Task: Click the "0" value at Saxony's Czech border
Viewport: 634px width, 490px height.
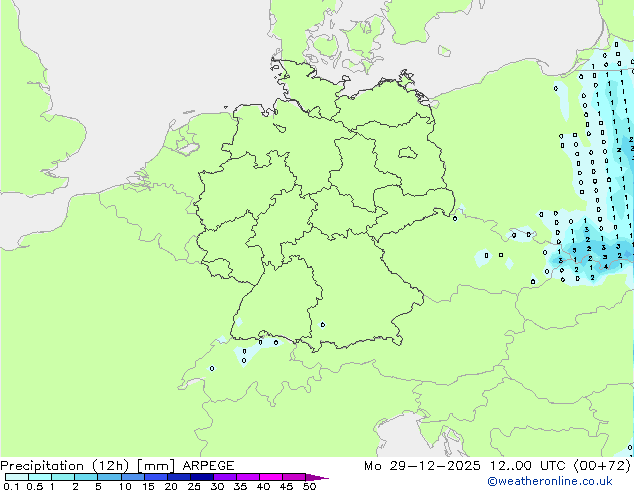Action: [x=455, y=219]
